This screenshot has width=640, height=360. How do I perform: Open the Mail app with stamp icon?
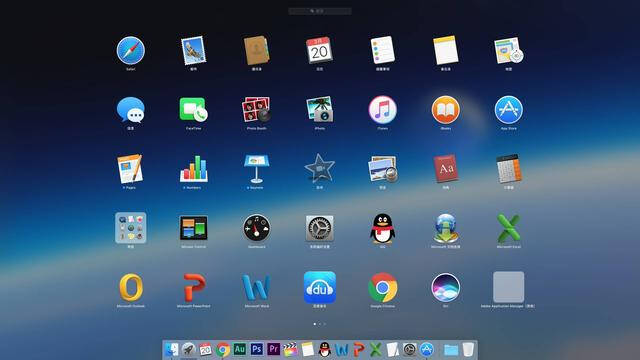pyautogui.click(x=193, y=51)
